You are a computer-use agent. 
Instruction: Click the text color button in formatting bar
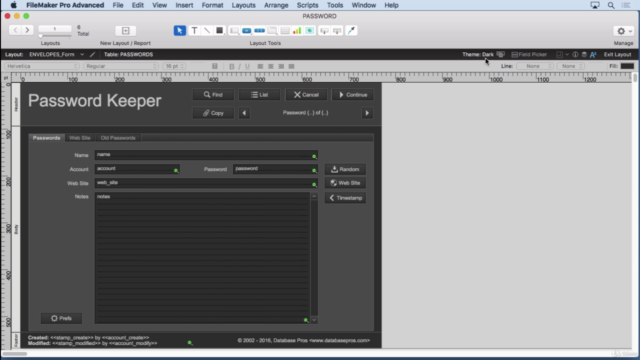215,66
